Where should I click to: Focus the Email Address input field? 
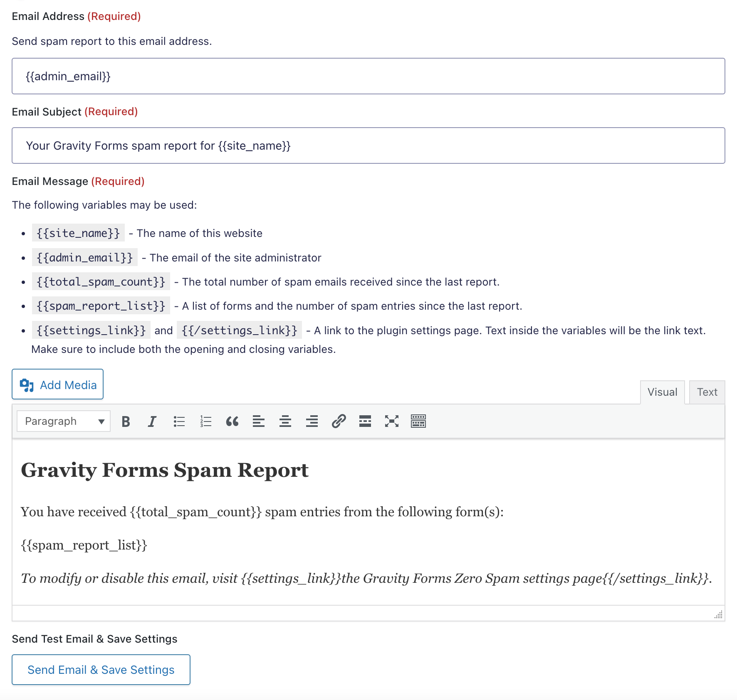[x=368, y=76]
